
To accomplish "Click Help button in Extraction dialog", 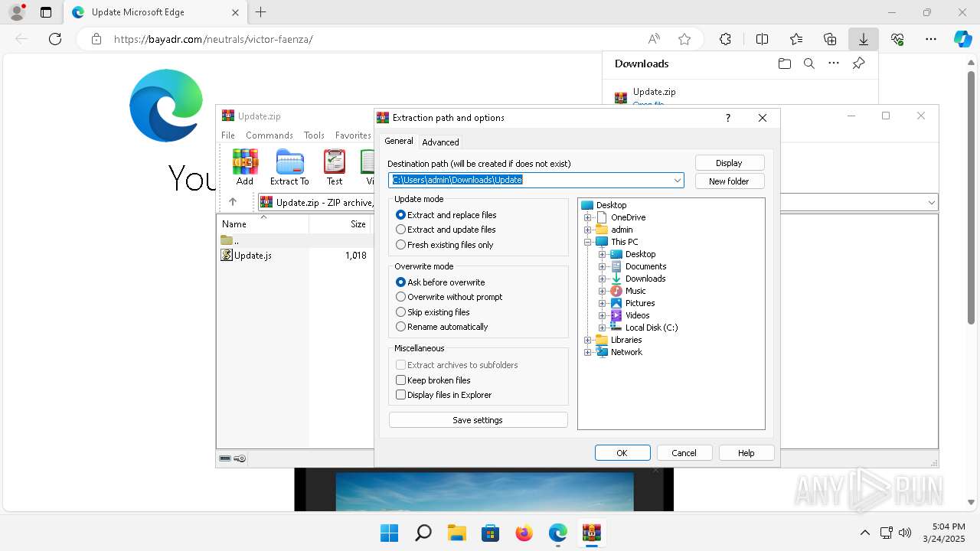I will coord(746,453).
